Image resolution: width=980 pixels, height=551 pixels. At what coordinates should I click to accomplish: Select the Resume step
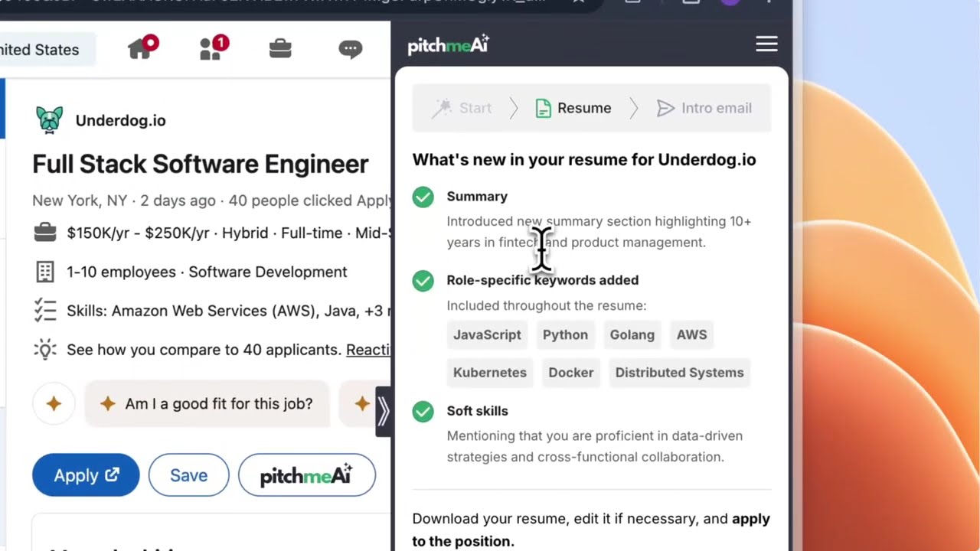(573, 108)
